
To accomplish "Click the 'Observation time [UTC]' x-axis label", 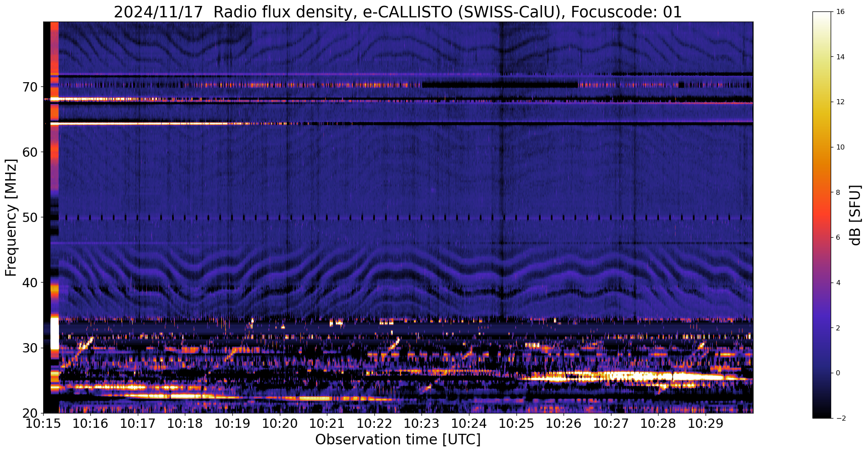I will point(398,440).
